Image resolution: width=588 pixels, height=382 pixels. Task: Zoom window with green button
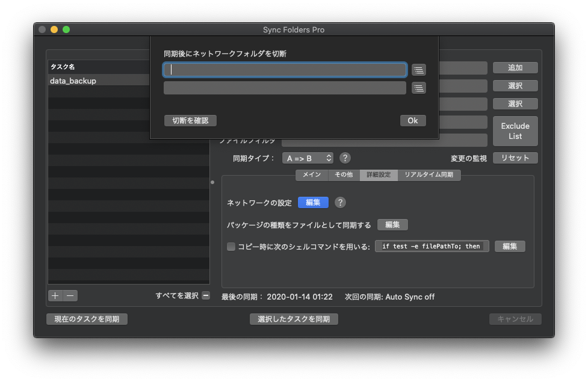pyautogui.click(x=66, y=29)
